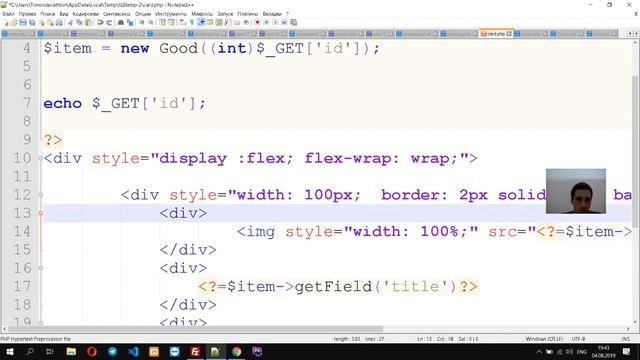Open the notification center icon
Viewport: 640px width, 360px height.
point(627,351)
